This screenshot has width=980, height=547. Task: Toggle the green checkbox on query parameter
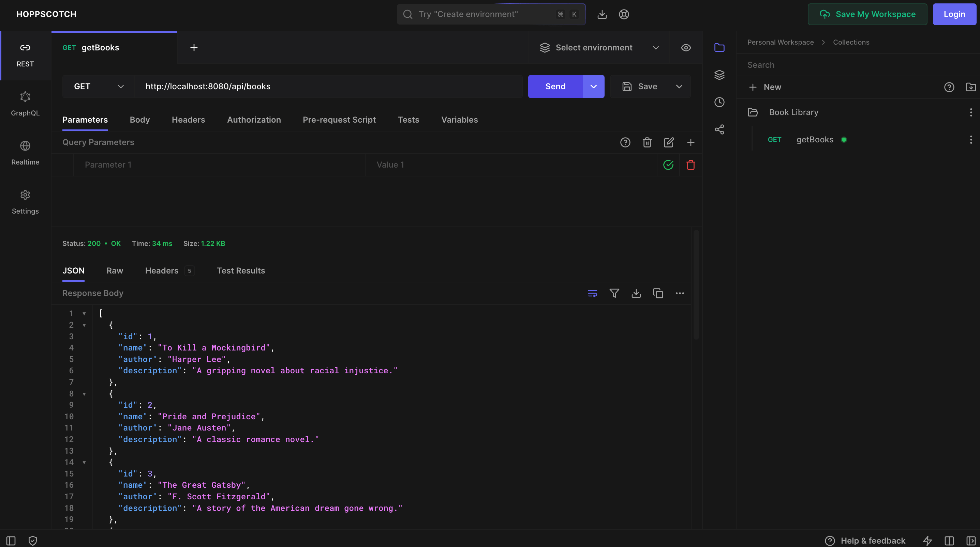[x=668, y=165]
